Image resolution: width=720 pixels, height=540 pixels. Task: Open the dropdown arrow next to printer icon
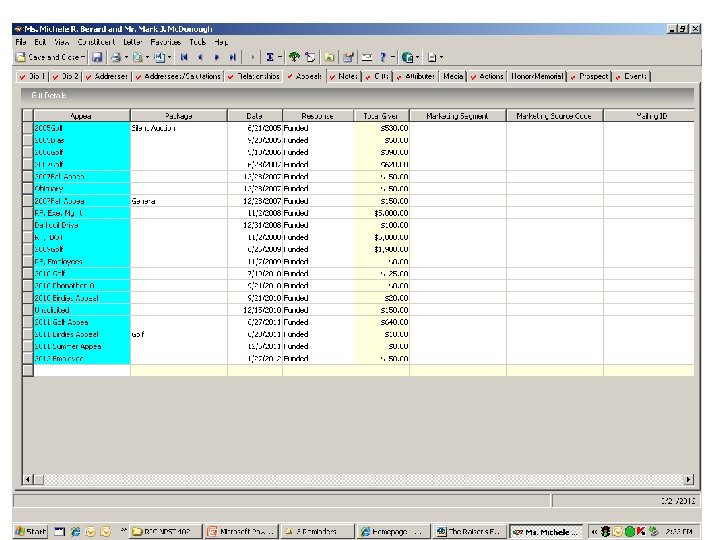coord(126,57)
